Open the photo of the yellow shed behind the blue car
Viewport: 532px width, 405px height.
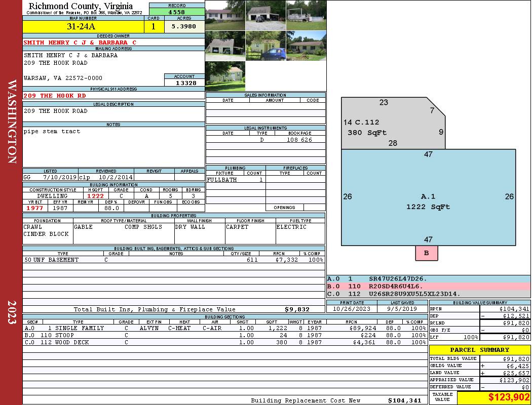(265, 46)
